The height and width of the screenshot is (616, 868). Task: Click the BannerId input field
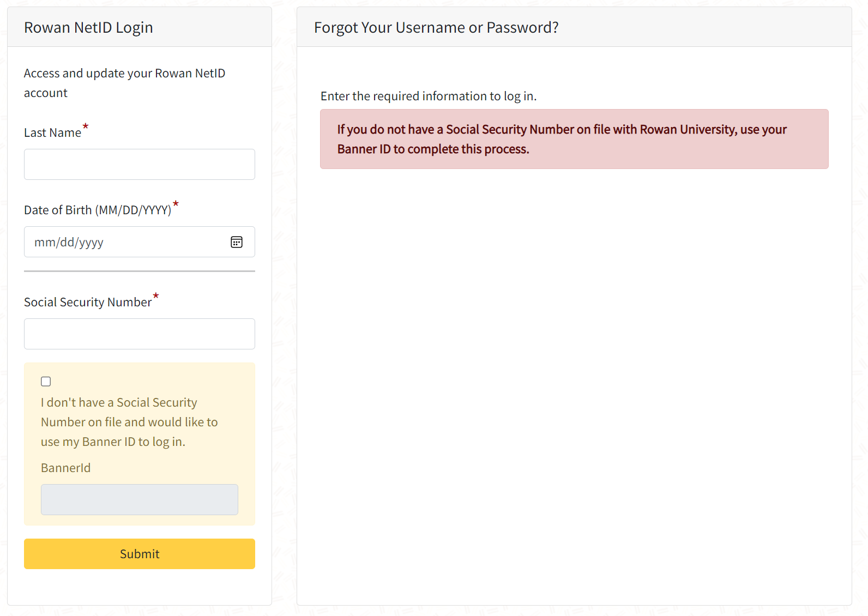(x=139, y=500)
